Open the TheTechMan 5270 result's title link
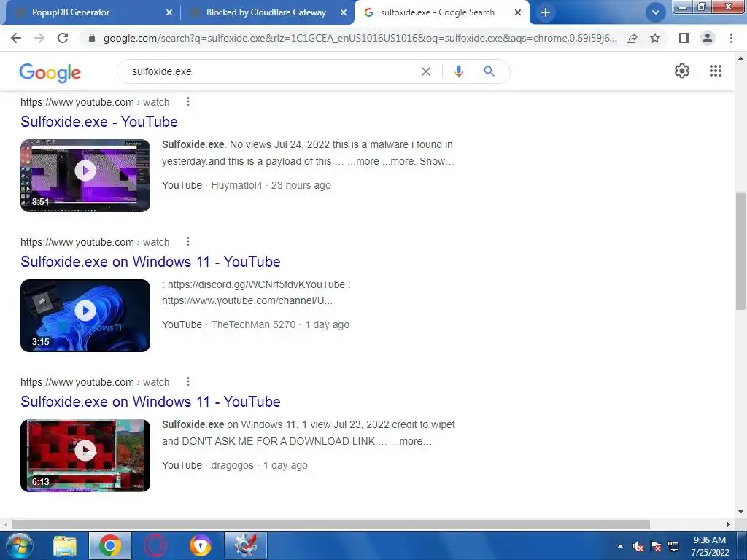 pyautogui.click(x=150, y=262)
